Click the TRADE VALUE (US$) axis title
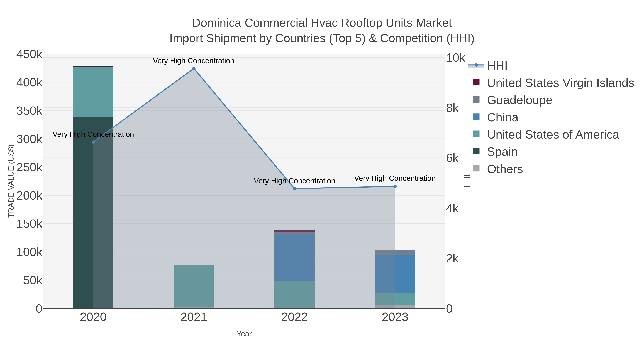Screen dimensions: 644x362 11,181
